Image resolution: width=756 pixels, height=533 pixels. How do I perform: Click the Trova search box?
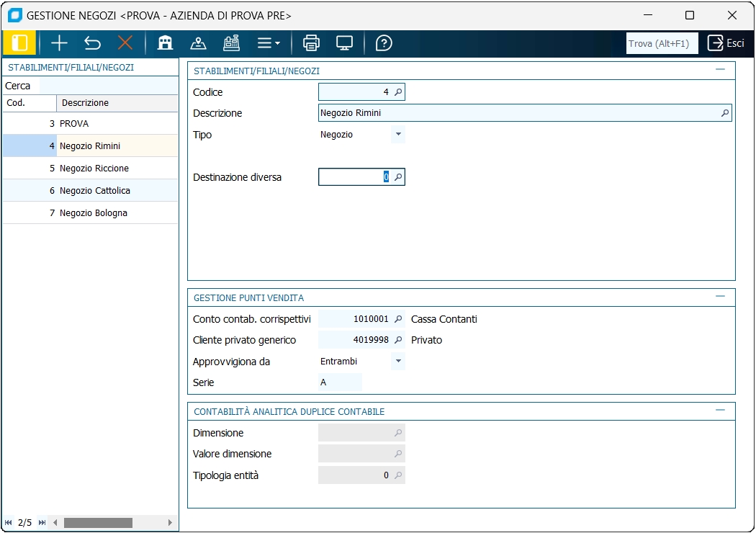point(662,43)
